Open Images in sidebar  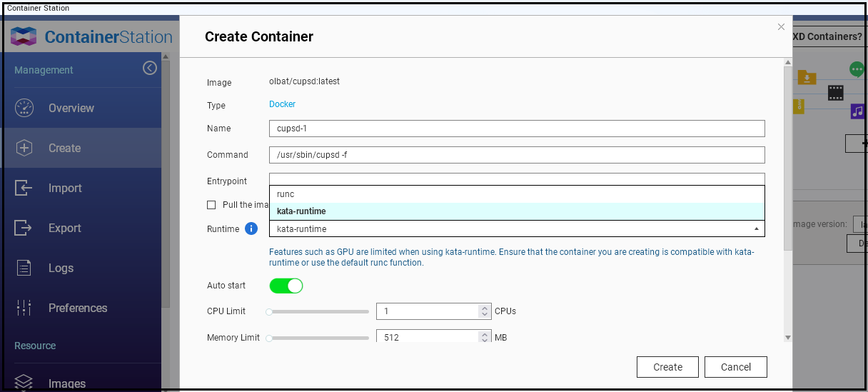[x=81, y=383]
